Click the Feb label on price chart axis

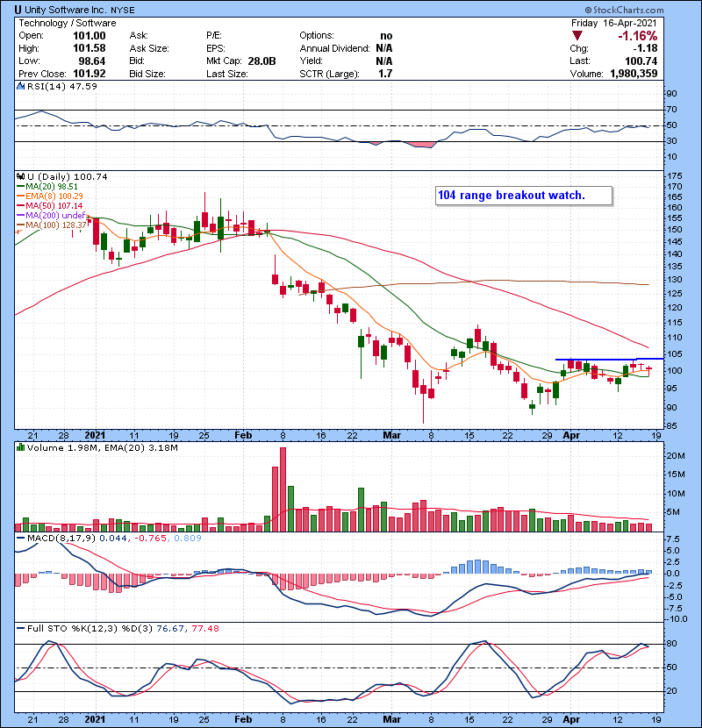pyautogui.click(x=243, y=436)
